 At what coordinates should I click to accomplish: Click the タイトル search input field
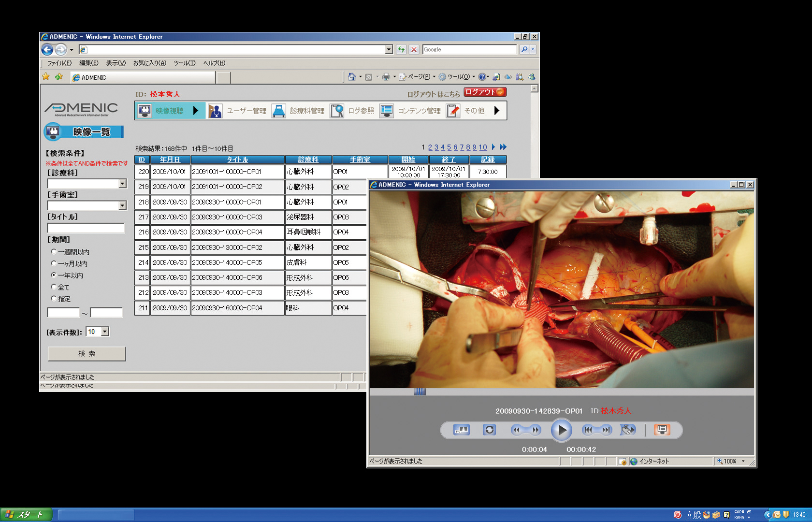coord(86,228)
